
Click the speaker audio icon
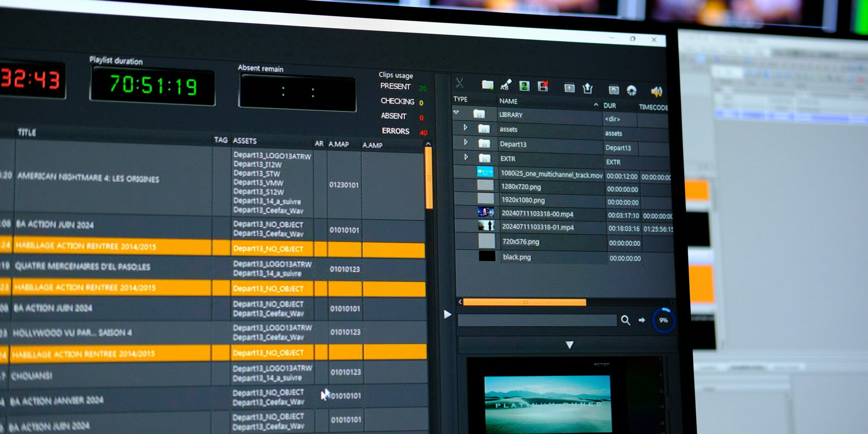[656, 91]
